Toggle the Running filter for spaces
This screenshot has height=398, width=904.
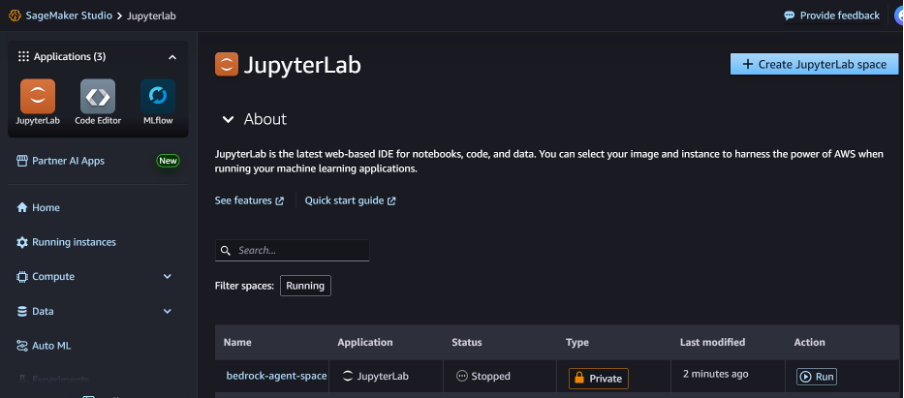coord(306,286)
